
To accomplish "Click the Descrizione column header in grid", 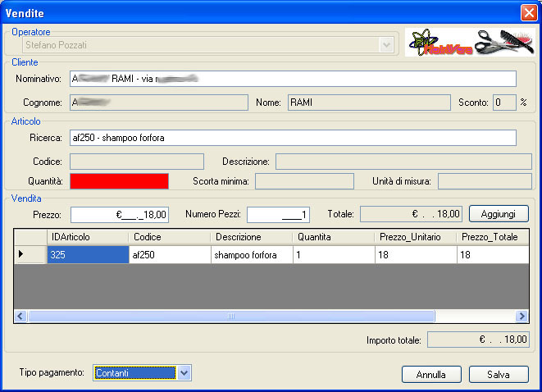I will tap(252, 237).
